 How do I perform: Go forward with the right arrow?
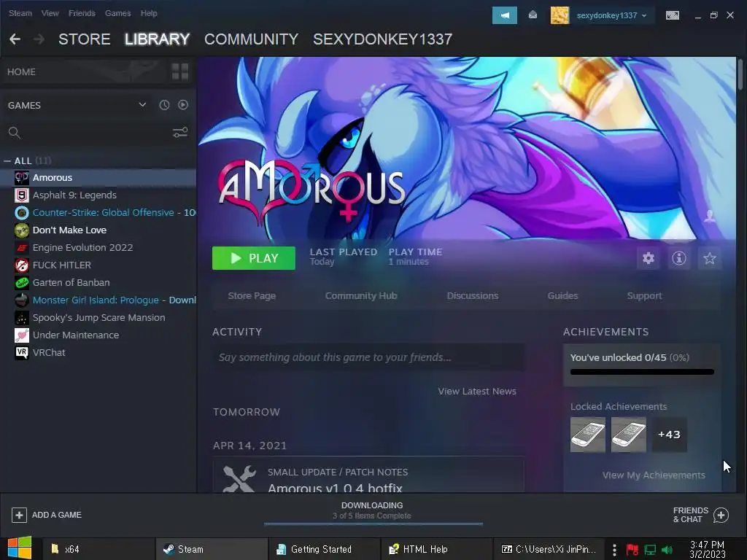[39, 39]
